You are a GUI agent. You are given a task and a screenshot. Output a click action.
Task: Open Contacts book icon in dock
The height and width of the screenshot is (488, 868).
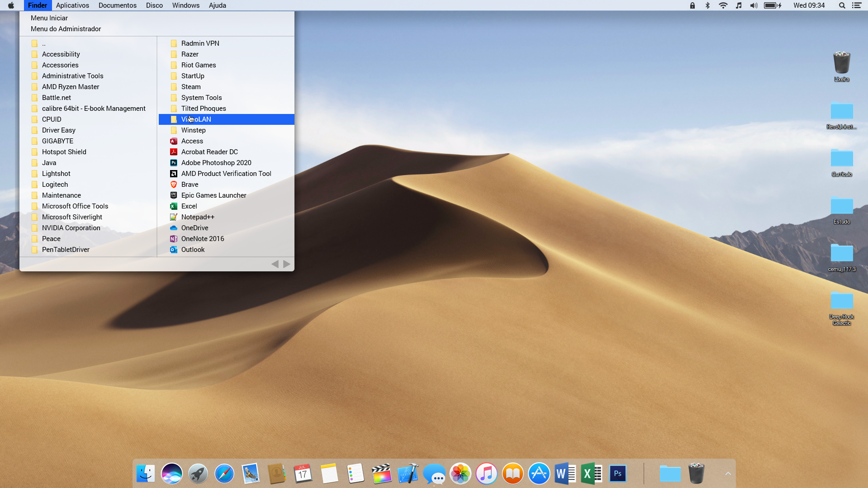point(277,474)
